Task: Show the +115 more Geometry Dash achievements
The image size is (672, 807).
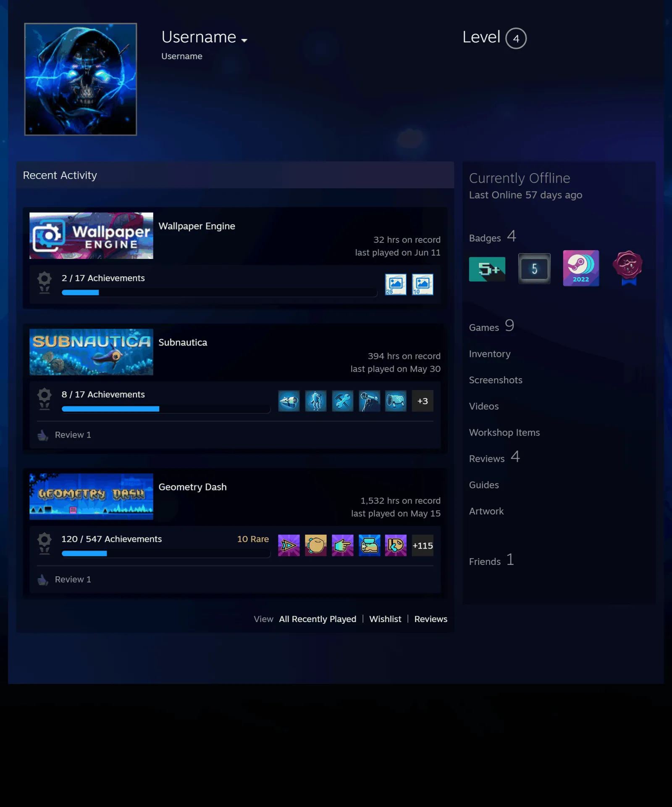Action: [x=423, y=546]
